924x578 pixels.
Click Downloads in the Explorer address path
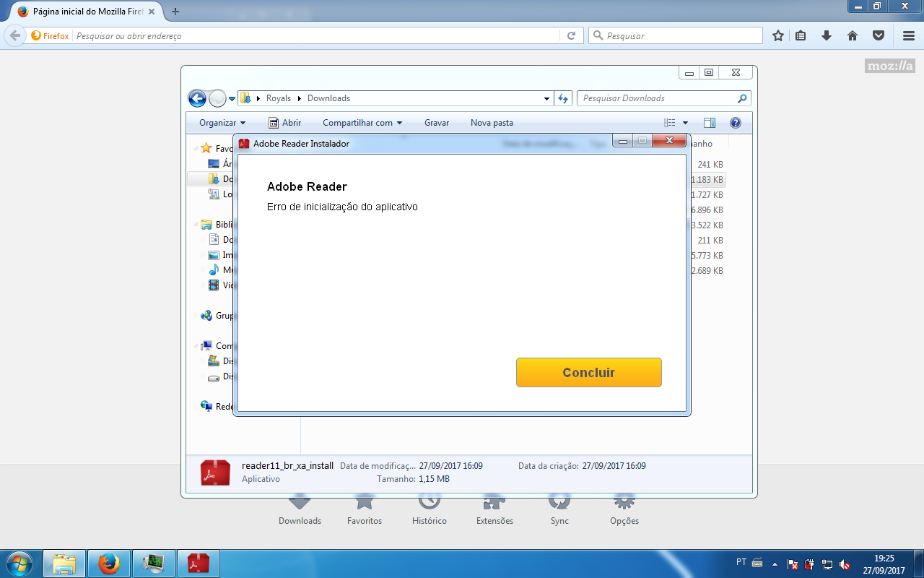pos(328,98)
